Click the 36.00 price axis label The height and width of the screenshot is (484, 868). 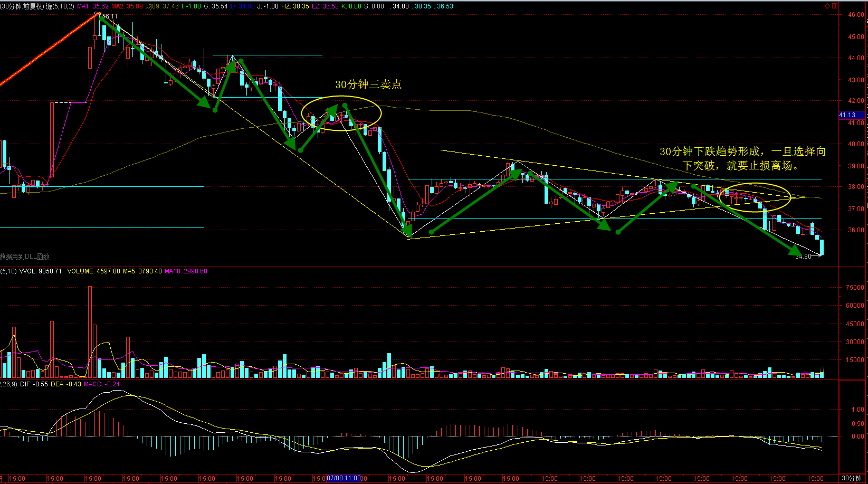tap(856, 230)
